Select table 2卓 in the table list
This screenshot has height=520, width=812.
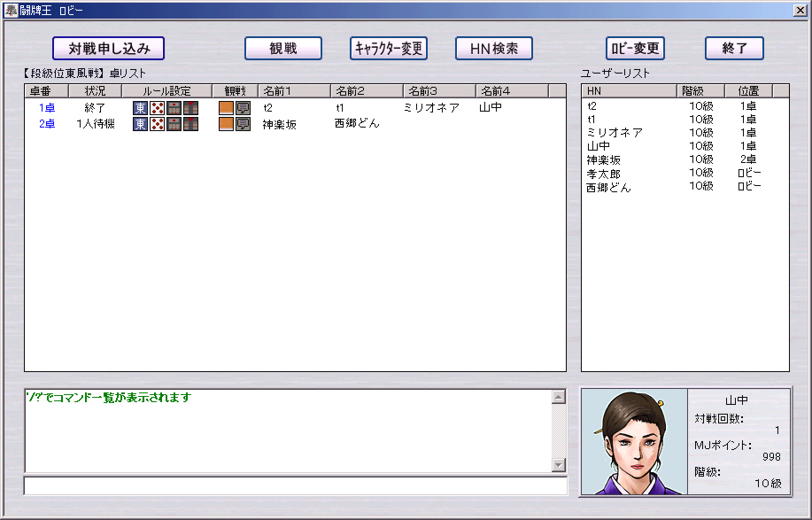[47, 125]
